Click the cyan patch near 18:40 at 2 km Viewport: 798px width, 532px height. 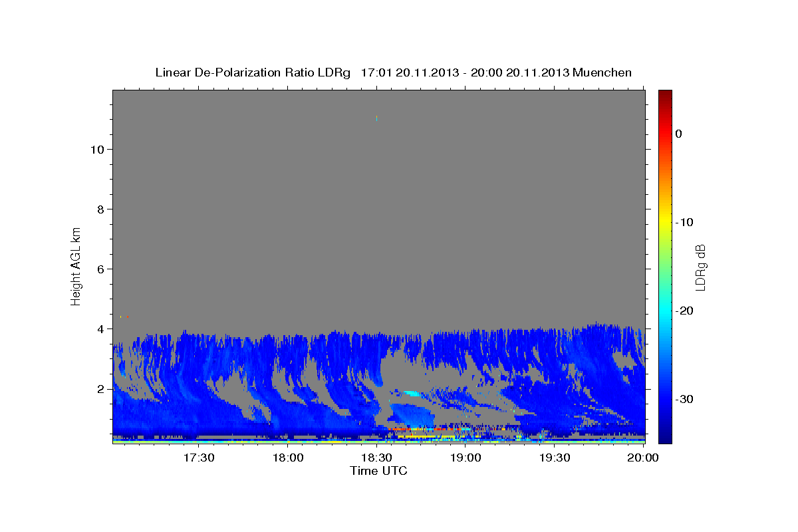(x=412, y=393)
